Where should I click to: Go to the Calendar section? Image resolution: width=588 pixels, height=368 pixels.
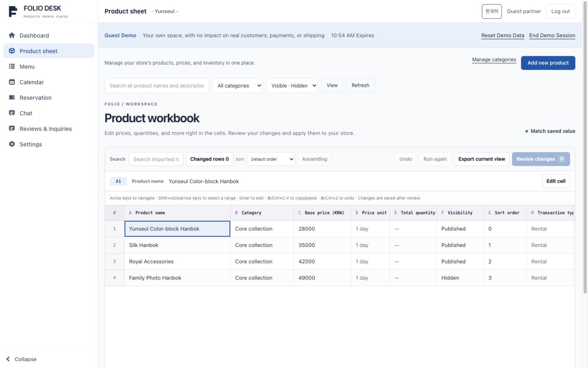(49, 82)
